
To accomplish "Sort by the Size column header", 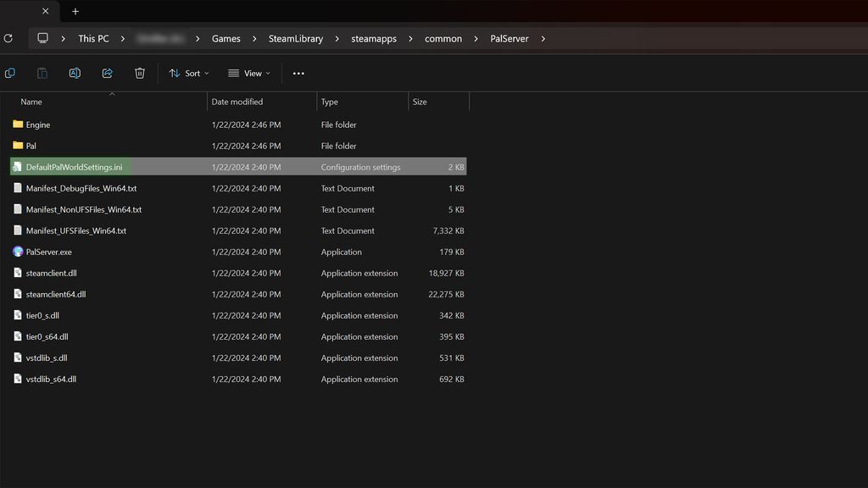I will point(419,102).
